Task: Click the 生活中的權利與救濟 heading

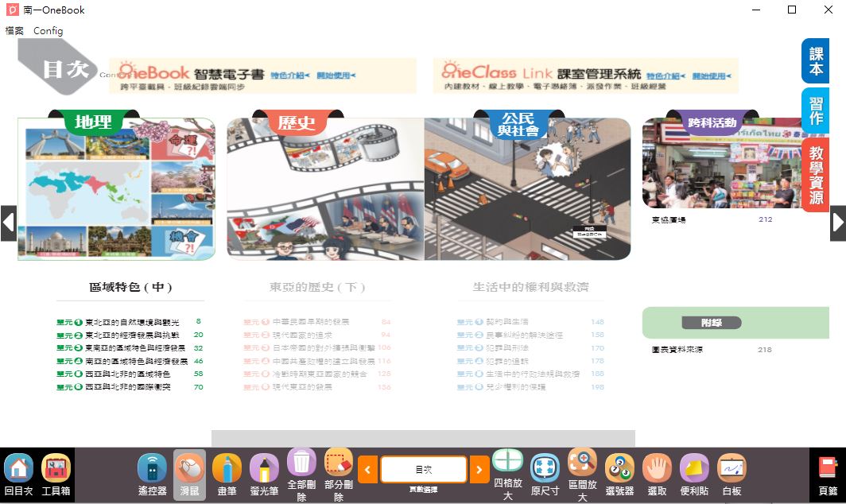Action: coord(530,287)
